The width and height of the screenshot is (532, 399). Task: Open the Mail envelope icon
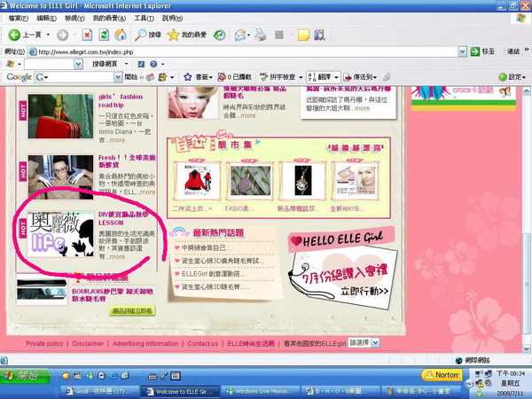[240, 35]
